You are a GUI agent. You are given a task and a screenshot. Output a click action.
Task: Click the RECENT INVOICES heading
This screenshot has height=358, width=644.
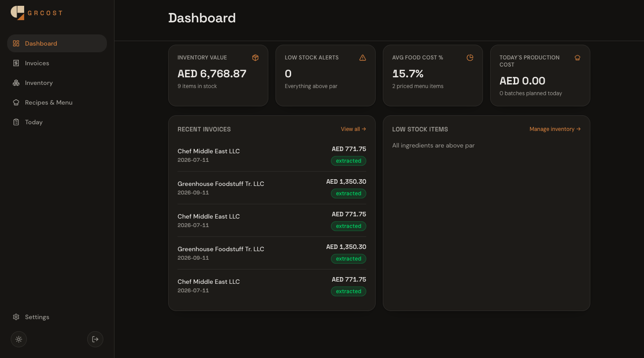pos(204,129)
